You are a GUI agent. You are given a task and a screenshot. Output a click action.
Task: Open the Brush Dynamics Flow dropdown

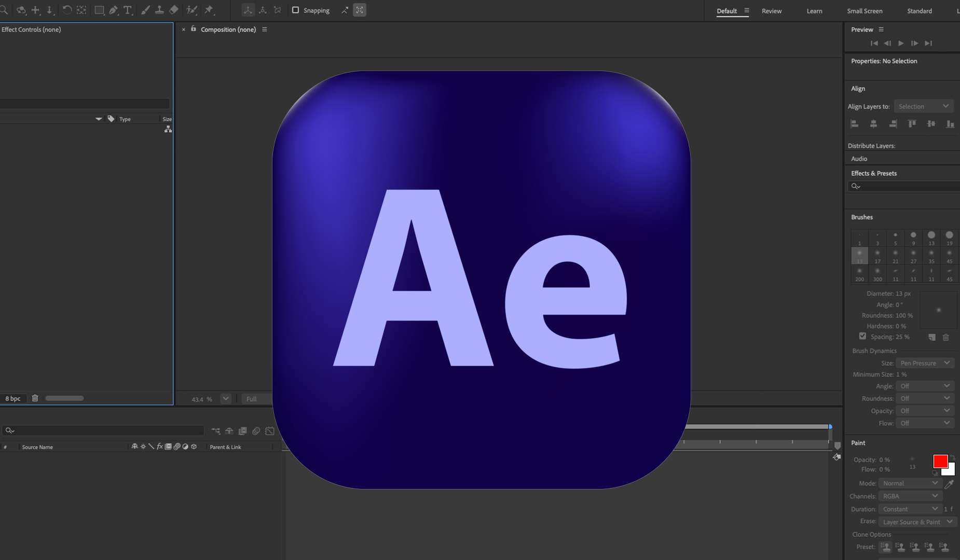(925, 423)
